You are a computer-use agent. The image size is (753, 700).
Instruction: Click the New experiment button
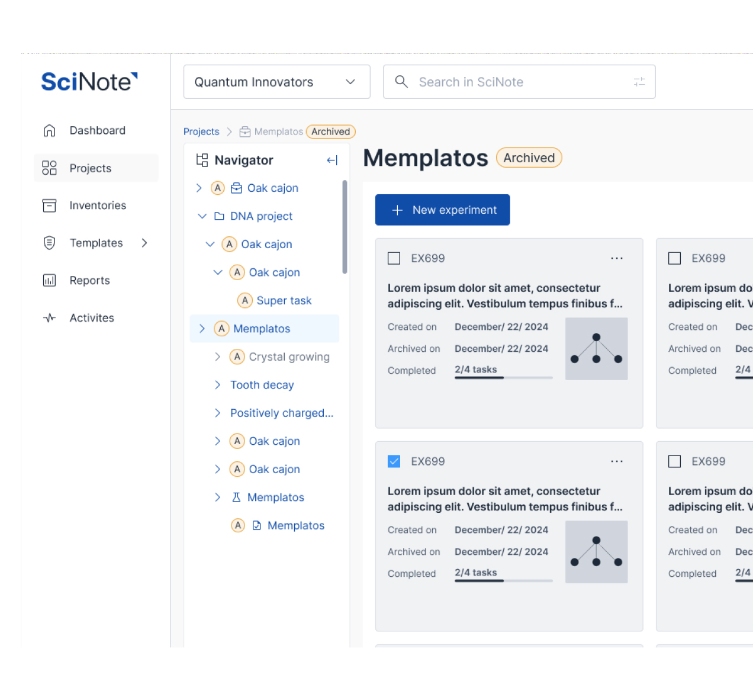click(442, 210)
